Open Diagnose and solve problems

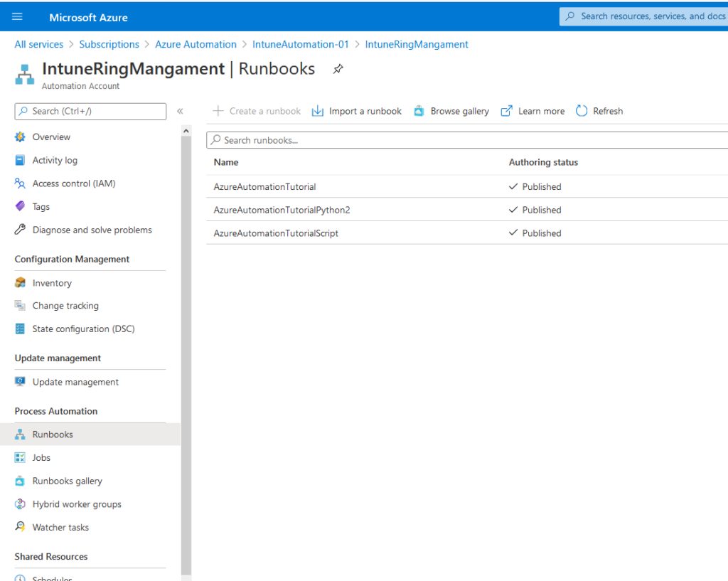coord(90,230)
